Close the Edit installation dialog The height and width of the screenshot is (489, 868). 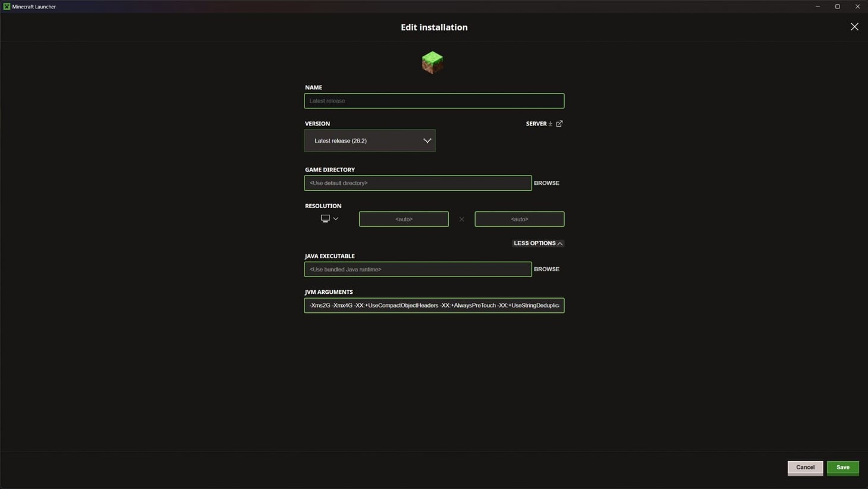point(854,27)
